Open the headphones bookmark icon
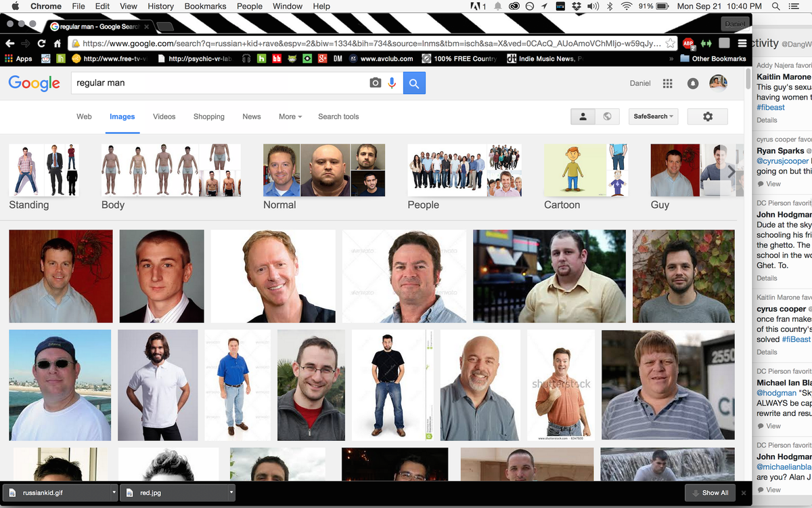Image resolution: width=812 pixels, height=508 pixels. 246,59
